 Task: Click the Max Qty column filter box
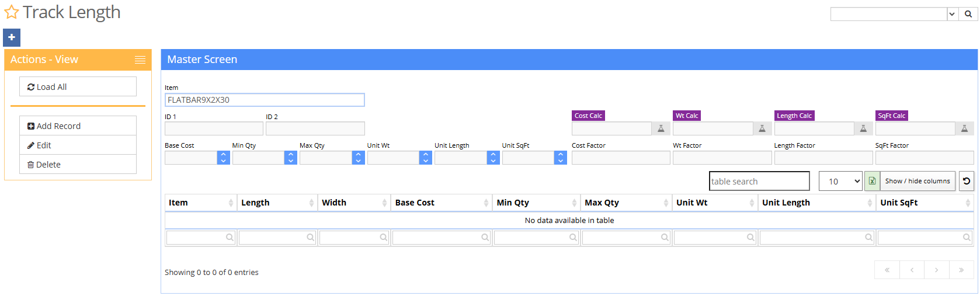coord(626,238)
